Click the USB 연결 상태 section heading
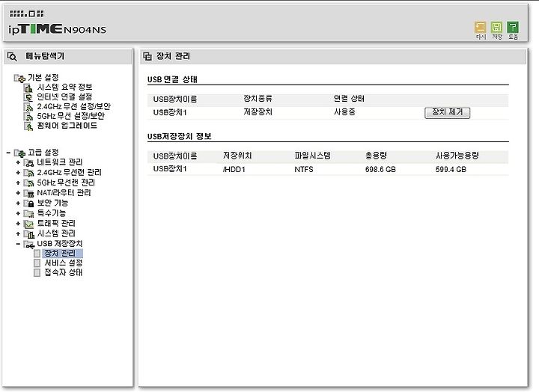This screenshot has width=539, height=392. 172,80
